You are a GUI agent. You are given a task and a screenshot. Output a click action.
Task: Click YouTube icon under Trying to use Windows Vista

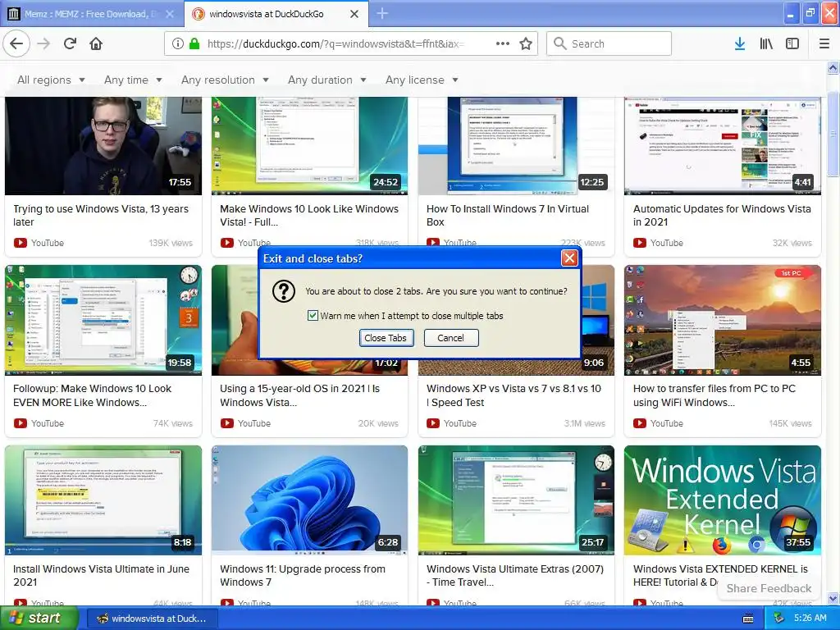pyautogui.click(x=21, y=243)
